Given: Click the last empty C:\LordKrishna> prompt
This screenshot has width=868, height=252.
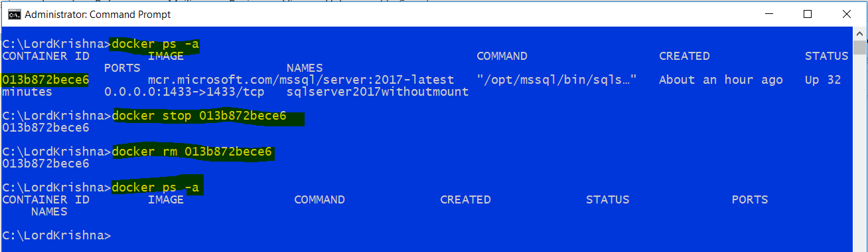Looking at the screenshot, I should click(56, 235).
